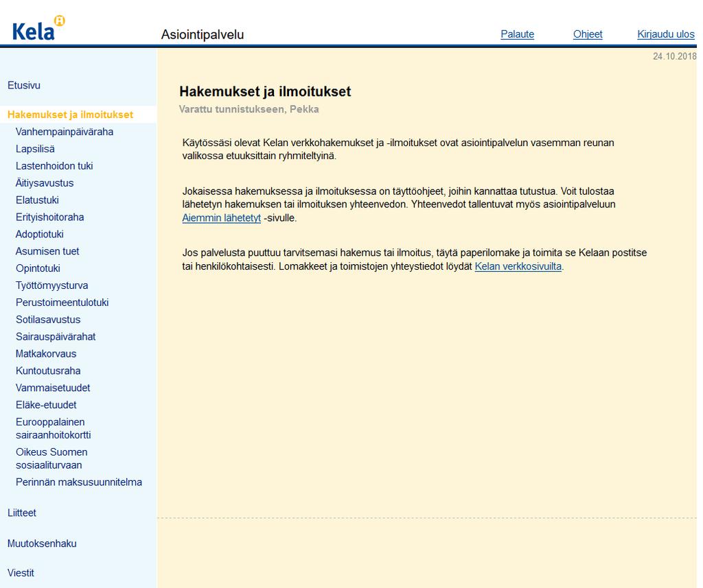Go to Viestit in sidebar
The height and width of the screenshot is (588, 703).
[21, 573]
